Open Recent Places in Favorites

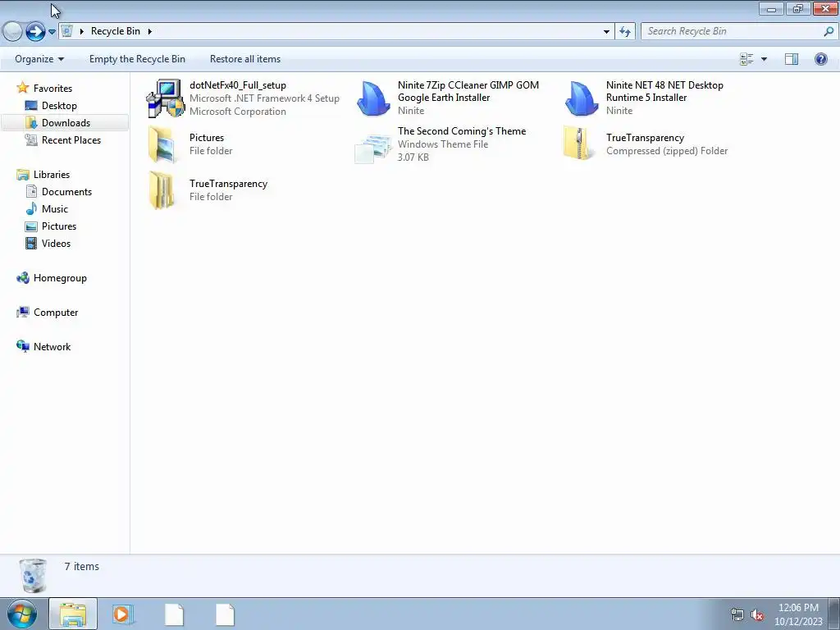point(71,139)
